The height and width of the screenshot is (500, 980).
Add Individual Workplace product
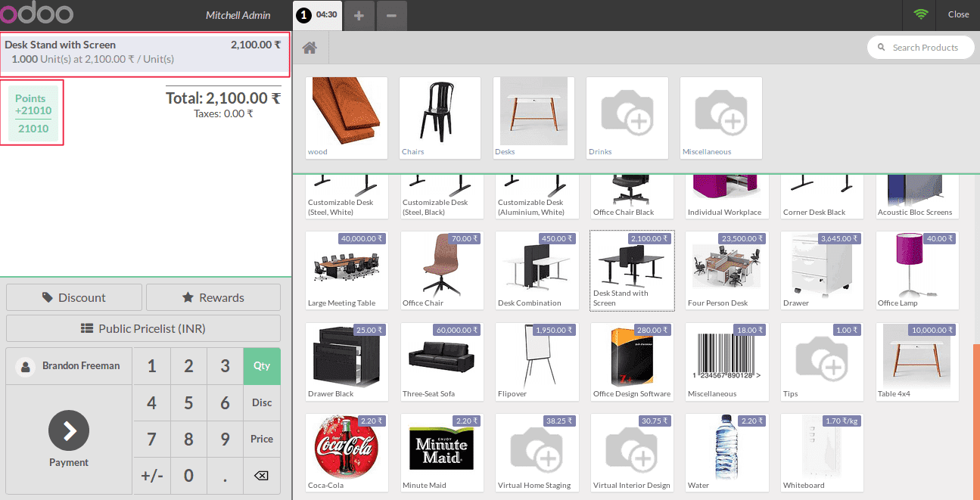click(727, 197)
